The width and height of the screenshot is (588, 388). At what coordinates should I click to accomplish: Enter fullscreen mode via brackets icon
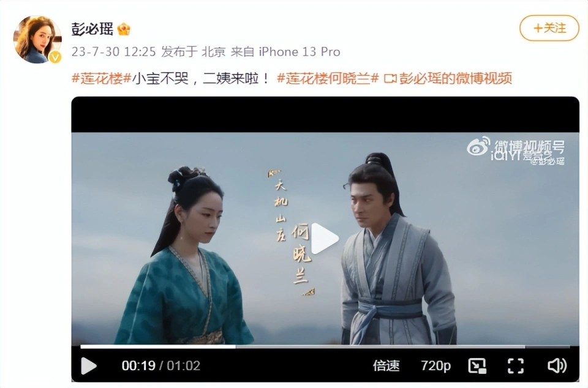tap(516, 366)
